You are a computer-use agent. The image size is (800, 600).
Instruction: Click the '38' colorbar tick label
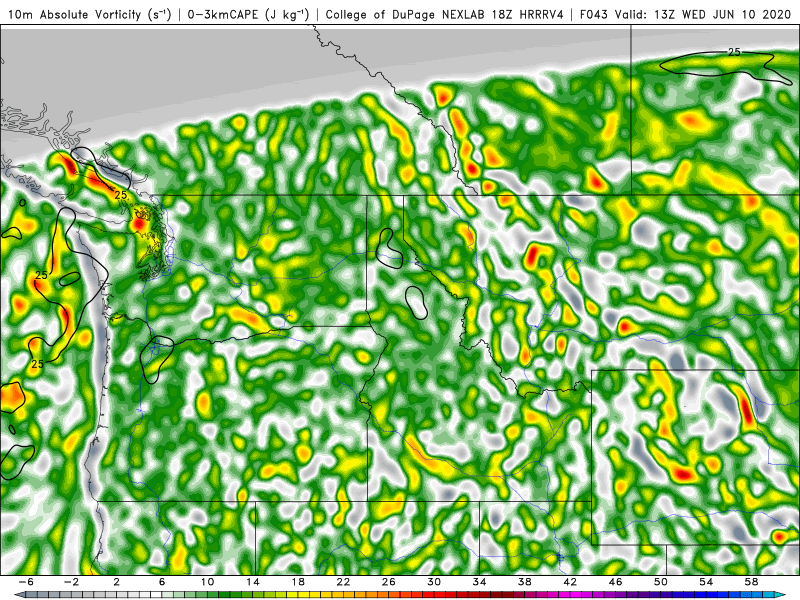[524, 582]
